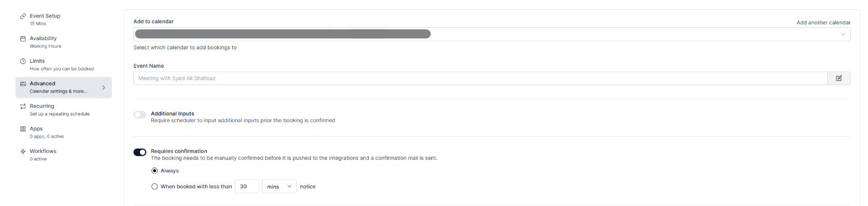Click the Advanced sliders icon
868x206 pixels.
pos(23,84)
